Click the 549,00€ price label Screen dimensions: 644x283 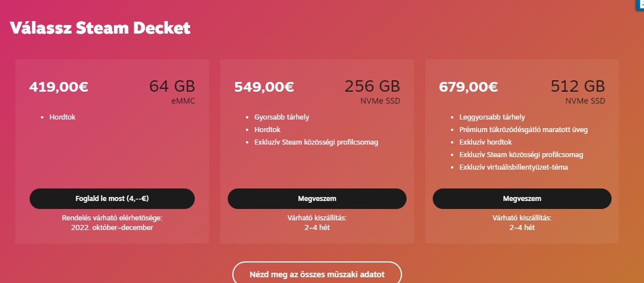click(x=264, y=87)
